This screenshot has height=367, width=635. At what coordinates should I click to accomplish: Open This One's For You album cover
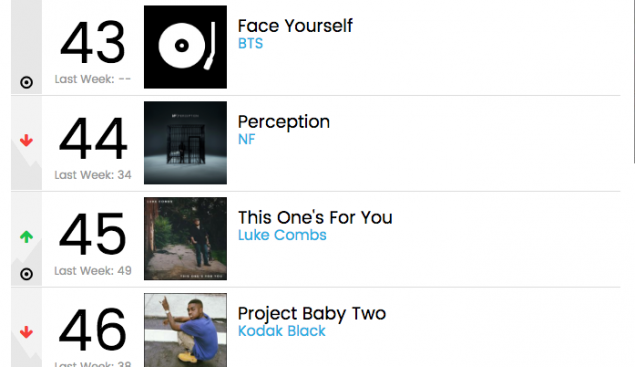(x=185, y=239)
